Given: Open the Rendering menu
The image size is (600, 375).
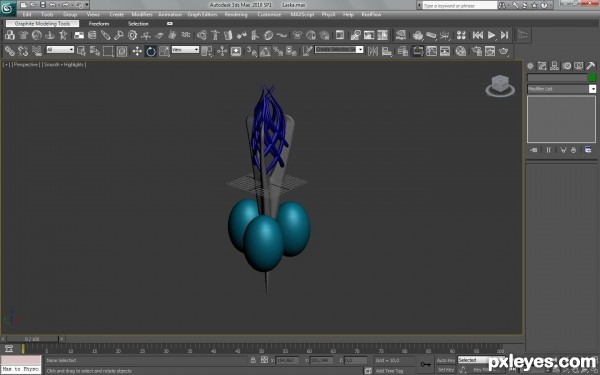Looking at the screenshot, I should click(236, 15).
